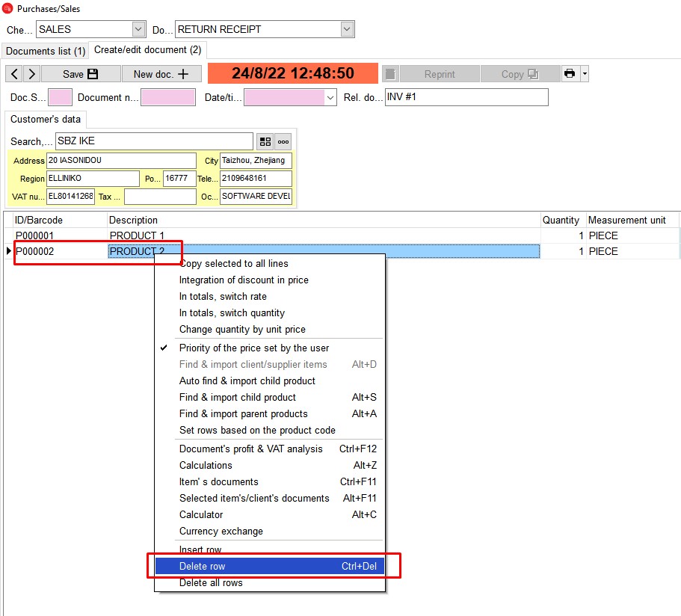Screen dimensions: 681x616
Task: Click the three-dots customer details icon
Action: coord(283,141)
